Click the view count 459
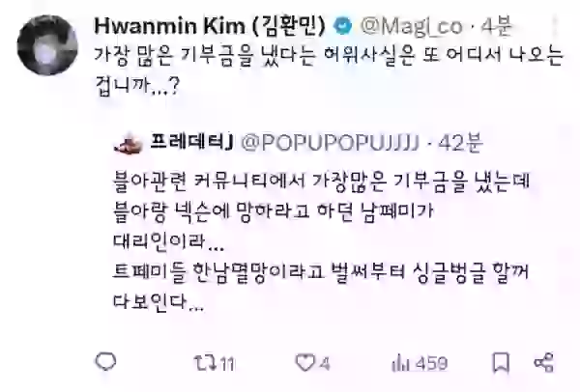 [x=432, y=364]
